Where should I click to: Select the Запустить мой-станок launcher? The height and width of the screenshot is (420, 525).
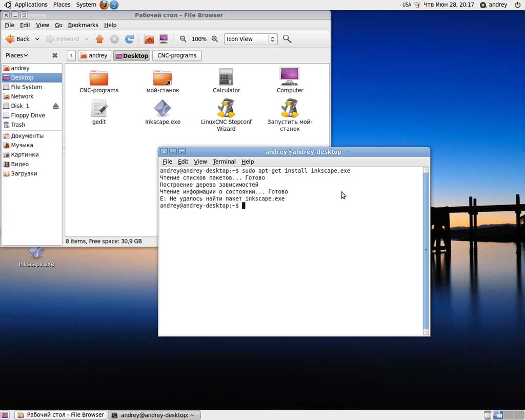point(290,115)
